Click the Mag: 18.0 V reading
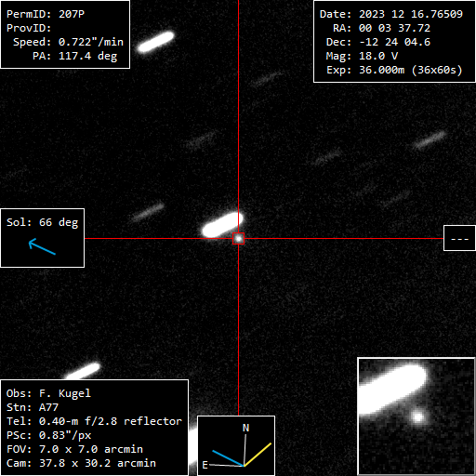 (362, 56)
